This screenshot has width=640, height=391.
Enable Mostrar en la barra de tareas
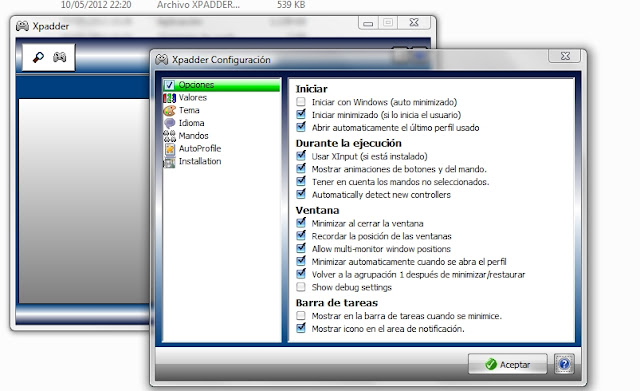point(301,315)
